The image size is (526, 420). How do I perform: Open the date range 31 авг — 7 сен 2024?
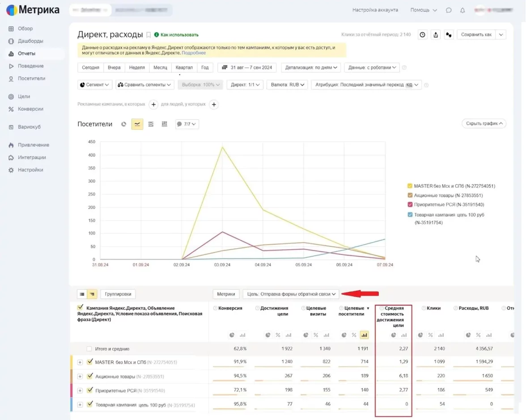(x=247, y=68)
